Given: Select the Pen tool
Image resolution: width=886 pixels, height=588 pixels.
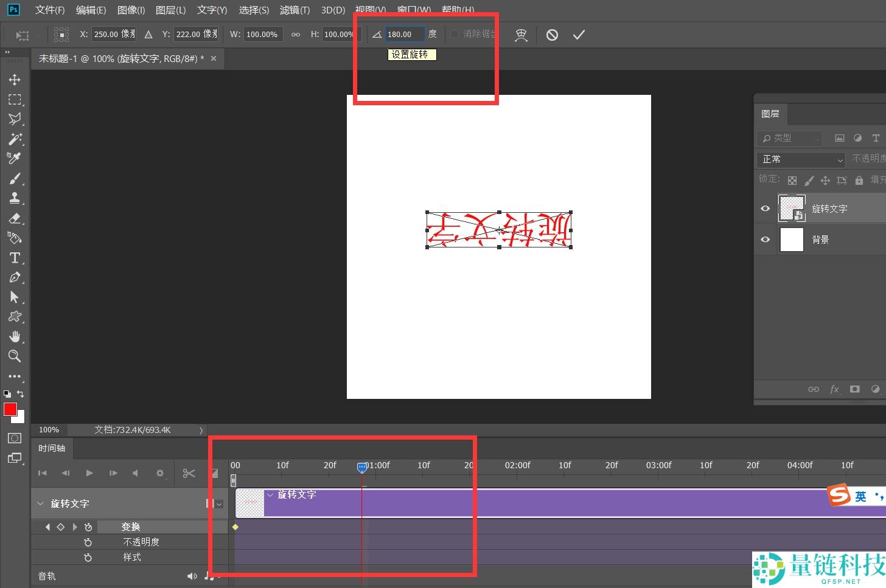Looking at the screenshot, I should 15,277.
